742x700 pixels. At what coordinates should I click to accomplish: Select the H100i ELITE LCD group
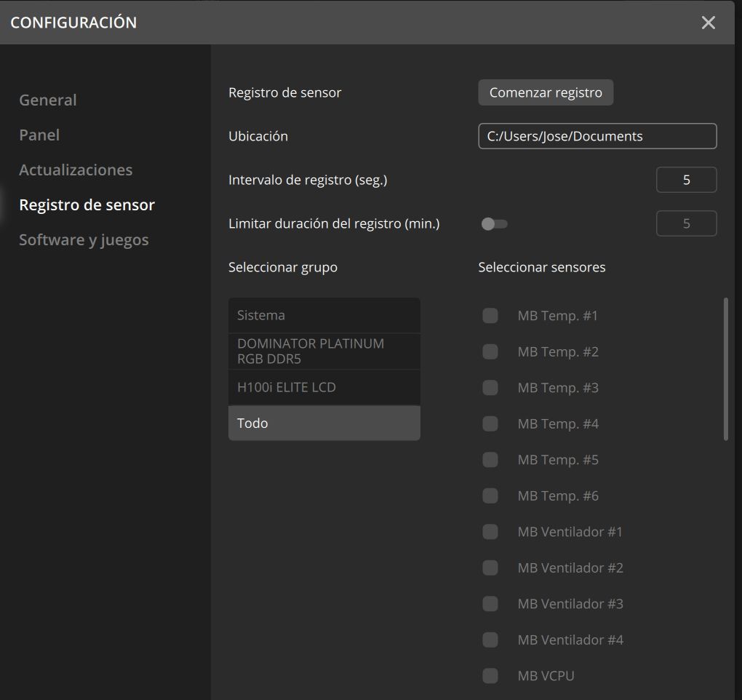pos(324,387)
